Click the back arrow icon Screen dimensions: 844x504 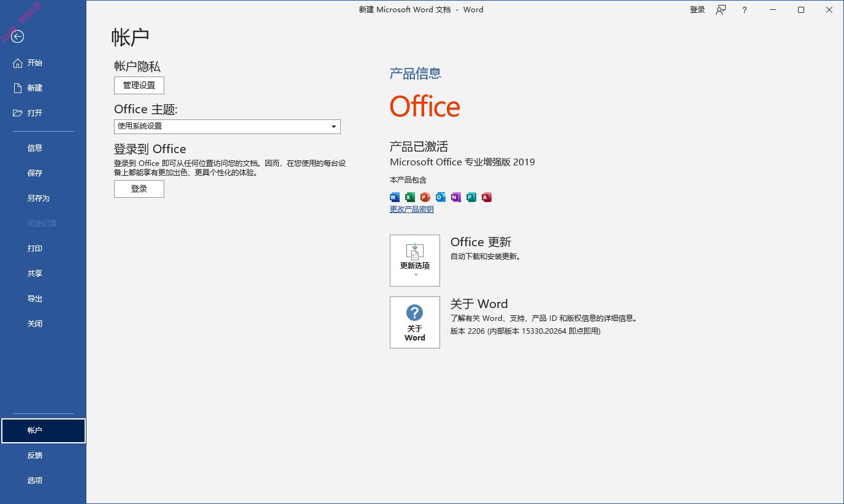coord(18,37)
